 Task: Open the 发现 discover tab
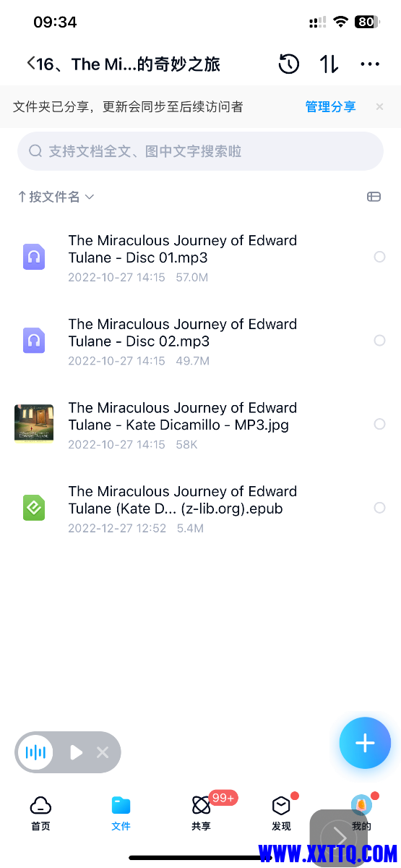point(281,813)
